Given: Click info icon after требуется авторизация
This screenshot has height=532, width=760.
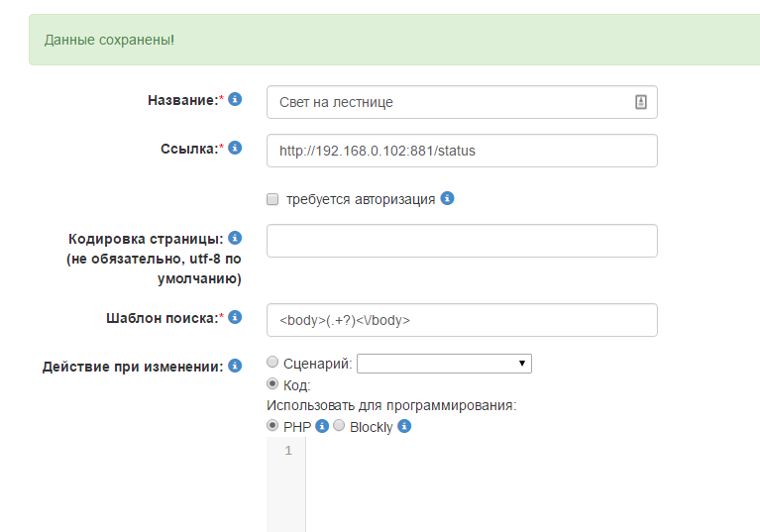Looking at the screenshot, I should pos(448,198).
